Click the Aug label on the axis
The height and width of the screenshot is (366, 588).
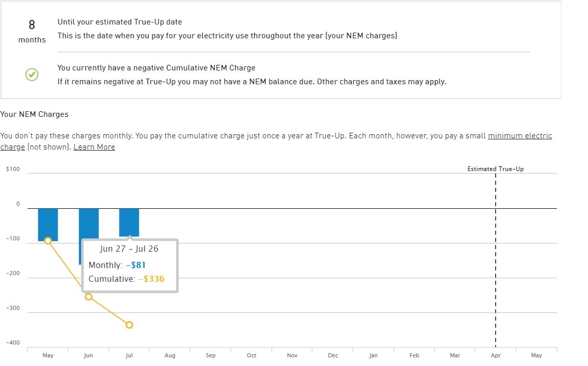tap(170, 355)
